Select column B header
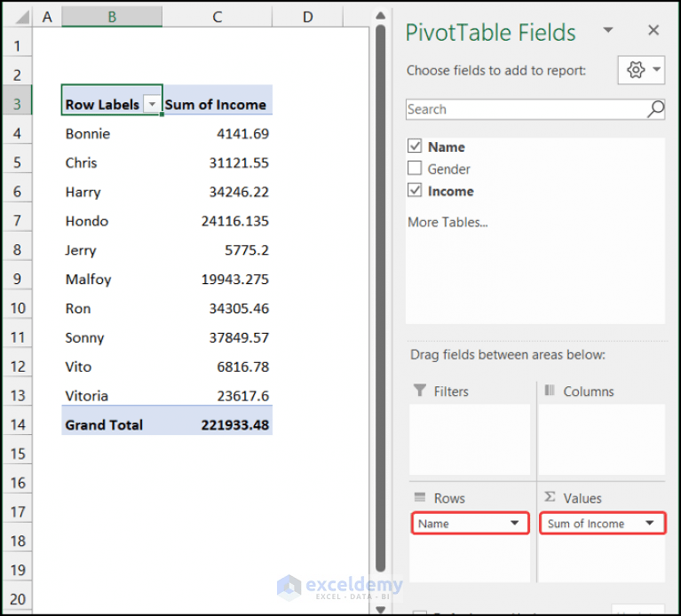Image resolution: width=681 pixels, height=616 pixels. coord(112,17)
